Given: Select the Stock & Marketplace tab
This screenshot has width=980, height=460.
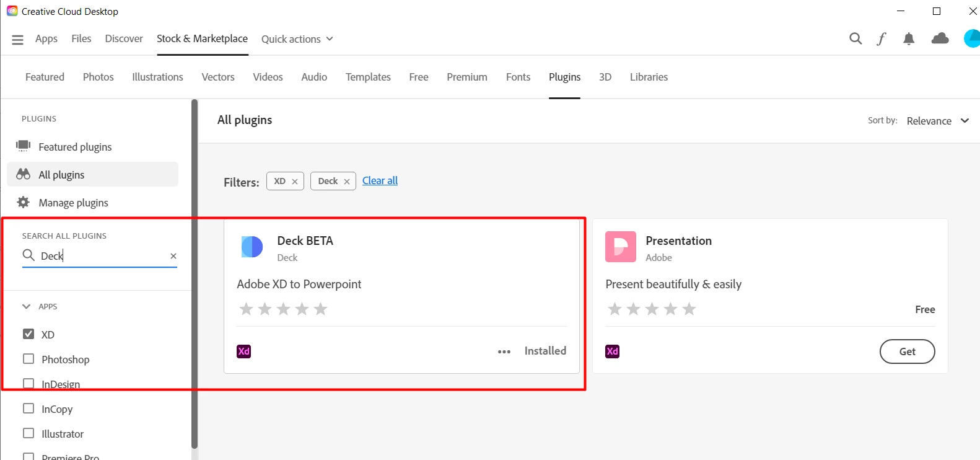Looking at the screenshot, I should [x=203, y=38].
